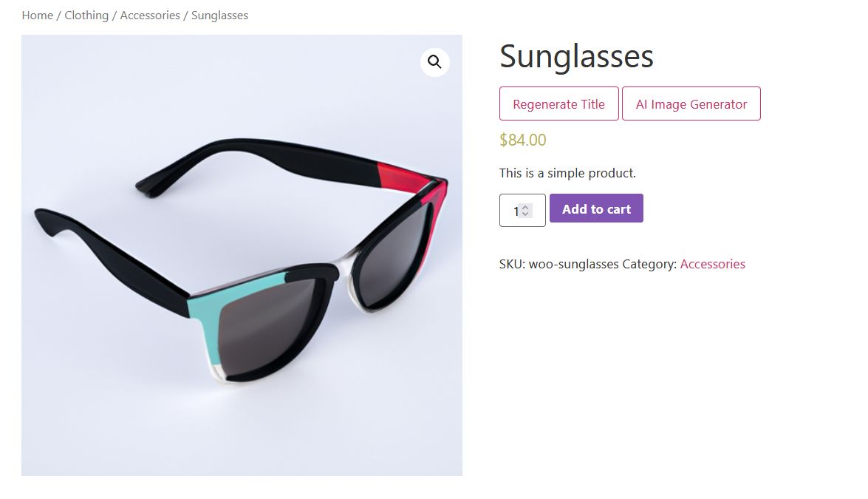Increase quantity with the up arrow
This screenshot has height=499, width=868.
(525, 207)
